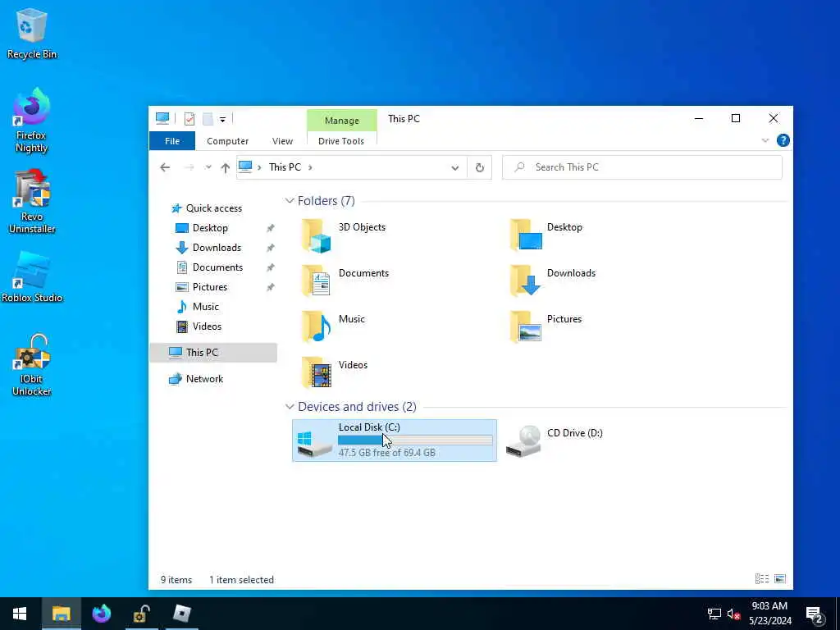Go up one level with up arrow
The height and width of the screenshot is (630, 840).
[x=225, y=167]
